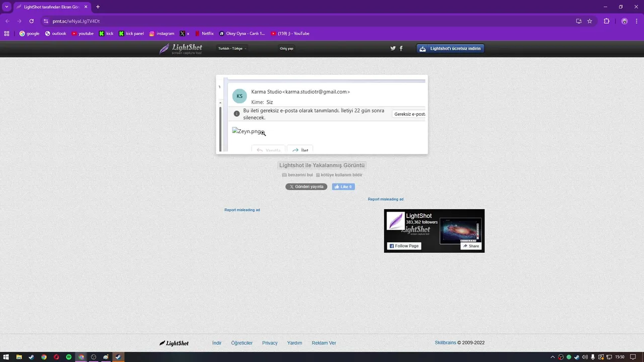
Task: Open Spotify from the taskbar
Action: click(68, 357)
